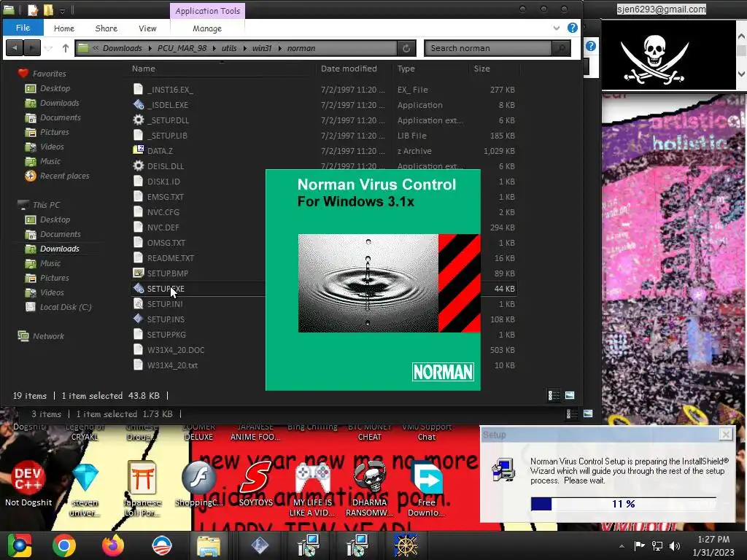Open File Explorer from the taskbar
This screenshot has width=747, height=560.
coord(209,545)
